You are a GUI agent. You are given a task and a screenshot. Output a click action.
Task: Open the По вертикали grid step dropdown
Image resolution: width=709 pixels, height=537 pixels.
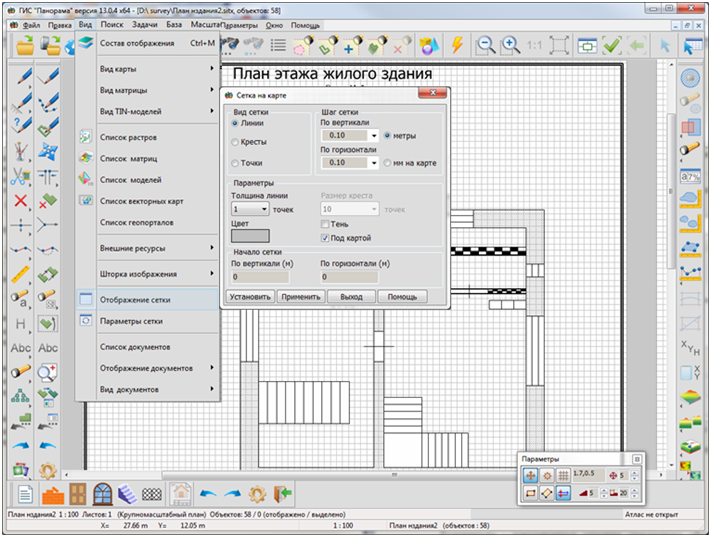[373, 135]
